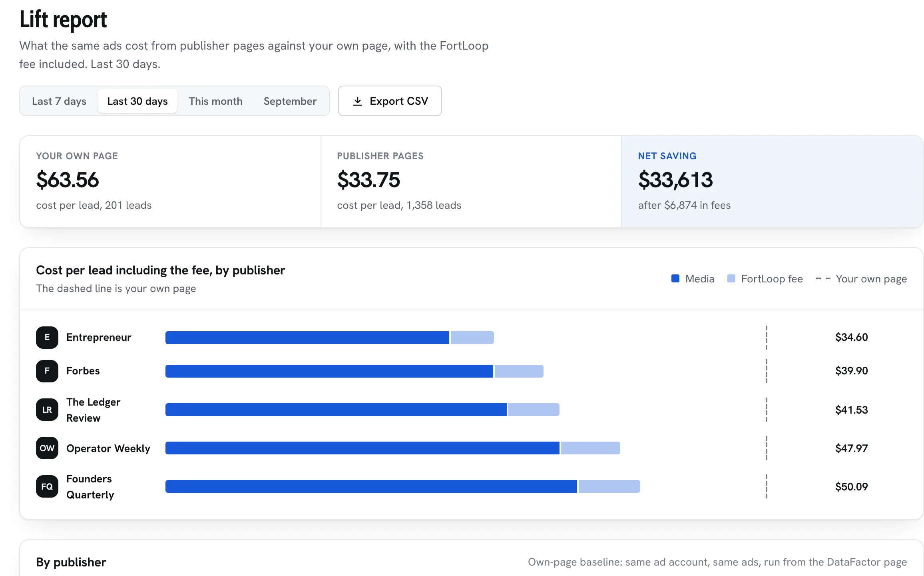Click the Media legend swatch
Image resolution: width=924 pixels, height=576 pixels.
point(675,278)
